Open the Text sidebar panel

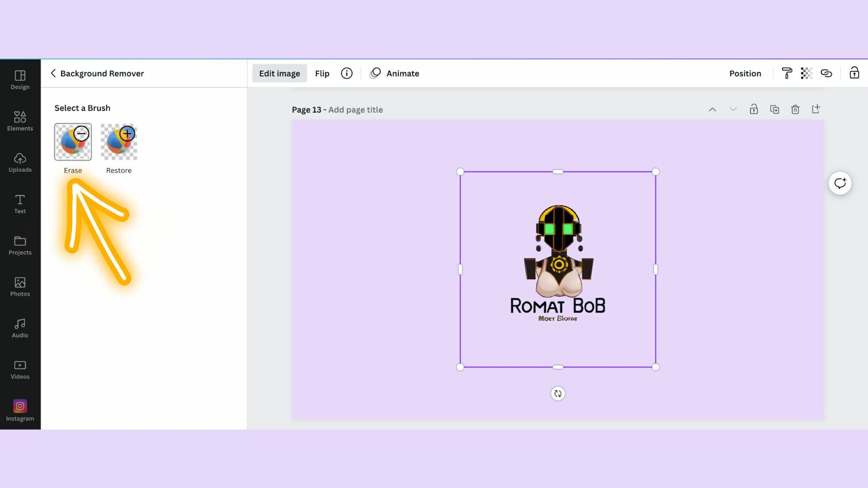click(x=20, y=204)
